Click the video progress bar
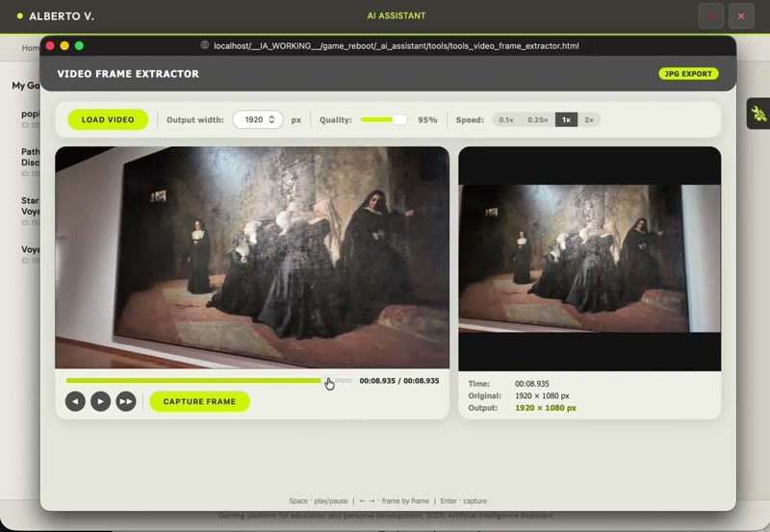 (x=209, y=380)
